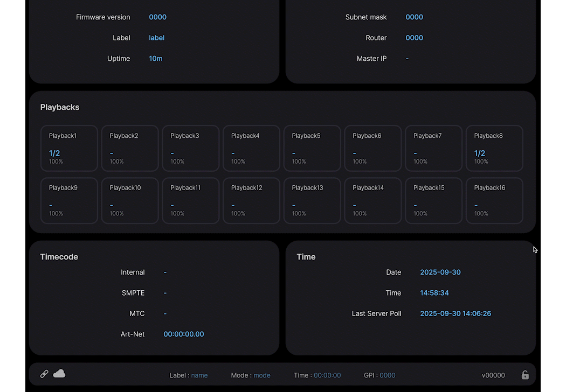Viewport: 566px width, 392px height.
Task: Click the Last Server Poll timestamp
Action: click(455, 313)
